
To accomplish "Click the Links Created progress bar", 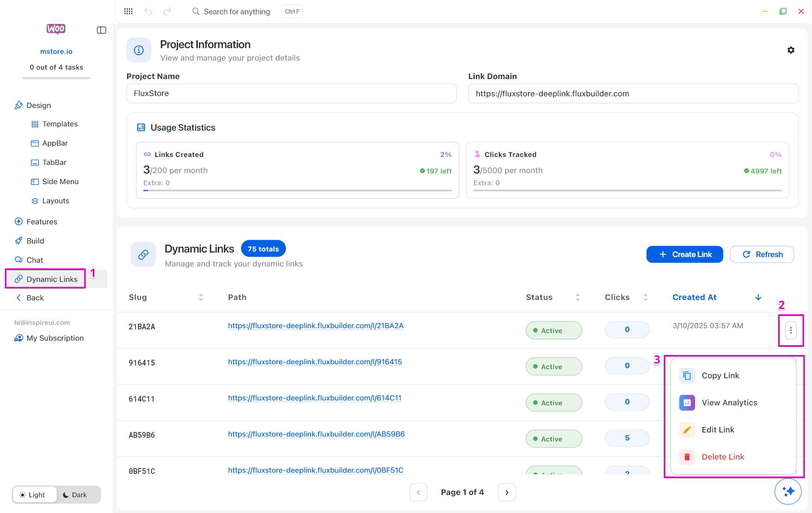I will 297,190.
